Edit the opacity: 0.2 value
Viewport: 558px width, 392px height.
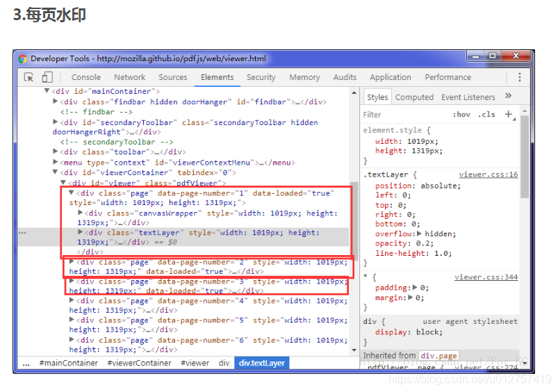coord(424,243)
